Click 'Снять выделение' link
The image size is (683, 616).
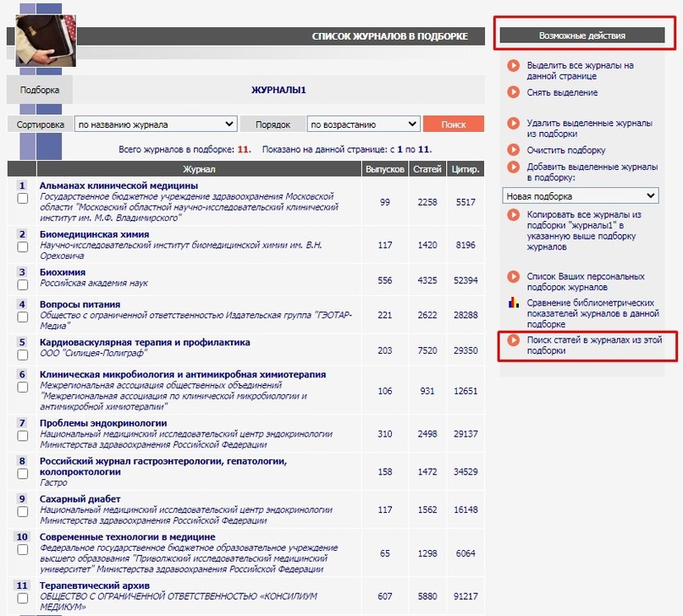click(x=562, y=92)
